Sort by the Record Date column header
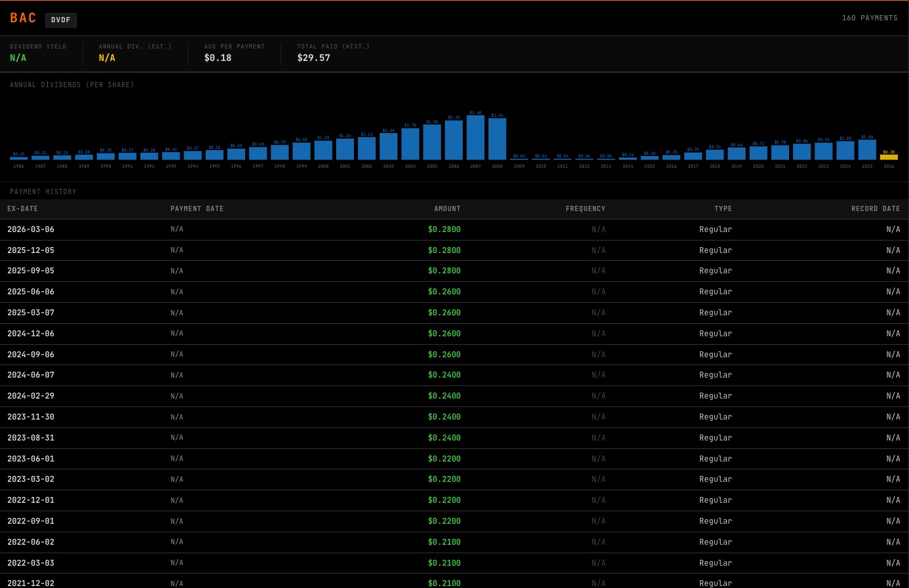Viewport: 909px width, 588px height. point(876,209)
